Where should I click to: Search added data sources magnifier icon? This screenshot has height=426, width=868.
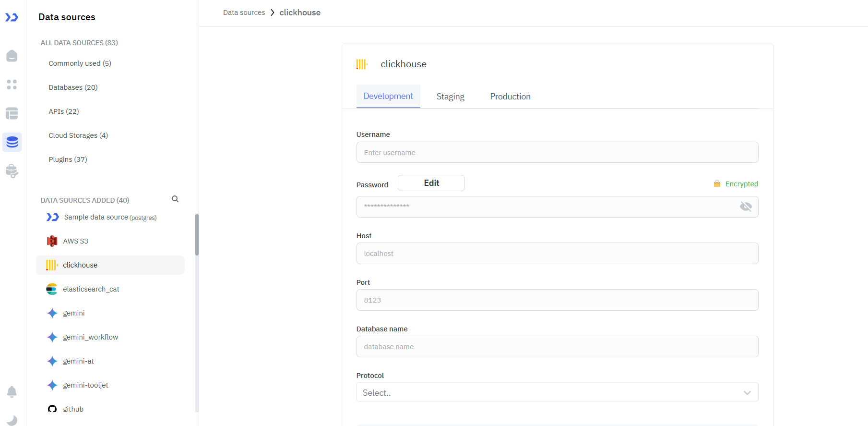[x=175, y=199]
